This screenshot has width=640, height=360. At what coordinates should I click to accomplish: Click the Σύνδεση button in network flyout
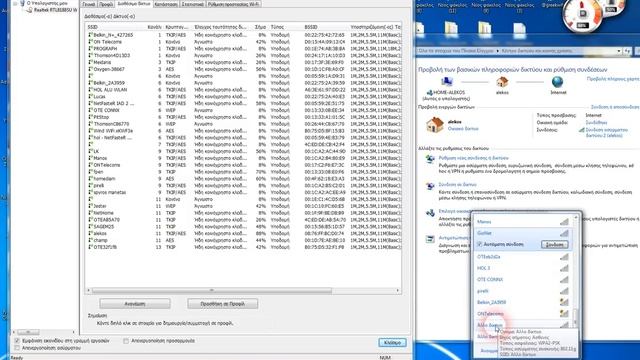(x=554, y=244)
